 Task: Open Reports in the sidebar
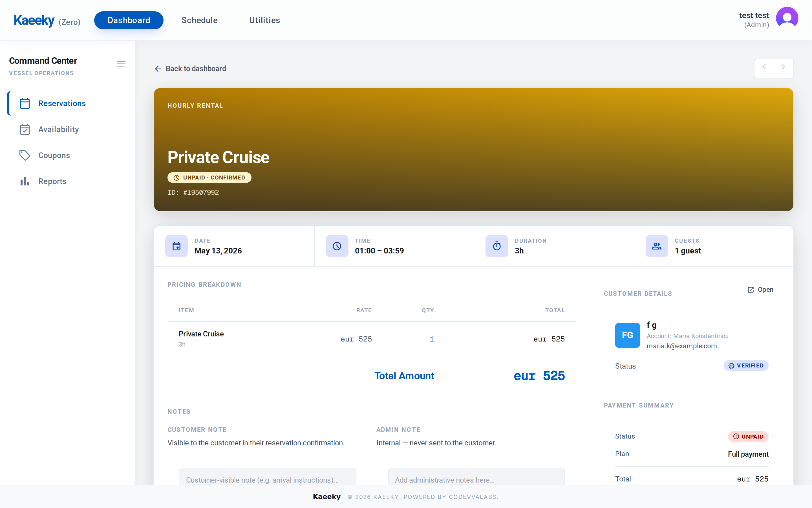[67, 181]
